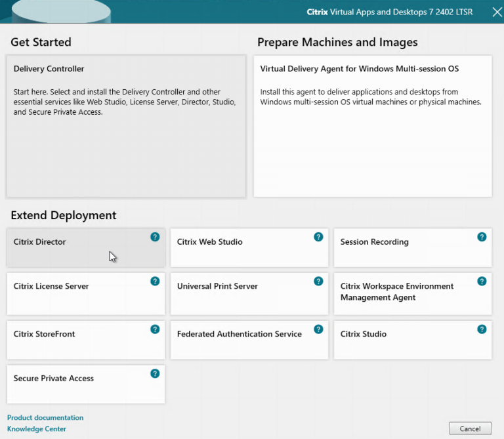This screenshot has height=439, width=504.
Task: Click the Citrix StoreFront help icon
Action: point(155,329)
